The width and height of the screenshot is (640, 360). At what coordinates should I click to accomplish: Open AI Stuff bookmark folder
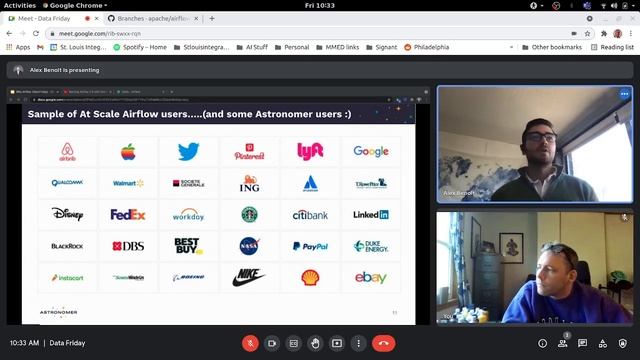point(252,47)
